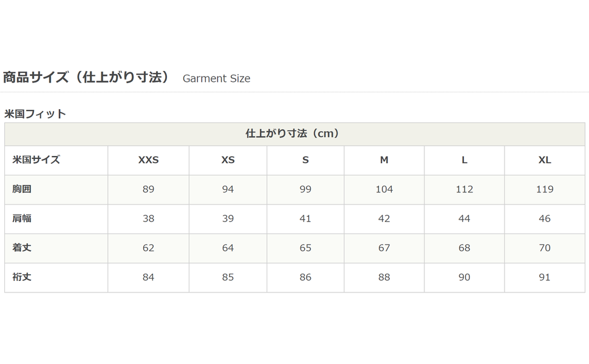The width and height of the screenshot is (589, 364).
Task: Select the 裄丈 row label
Action: (22, 277)
